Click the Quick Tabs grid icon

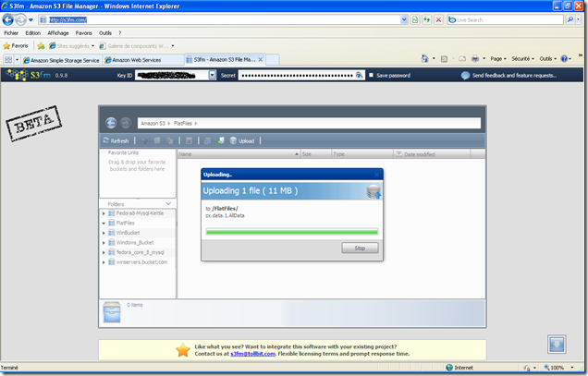tap(8, 60)
